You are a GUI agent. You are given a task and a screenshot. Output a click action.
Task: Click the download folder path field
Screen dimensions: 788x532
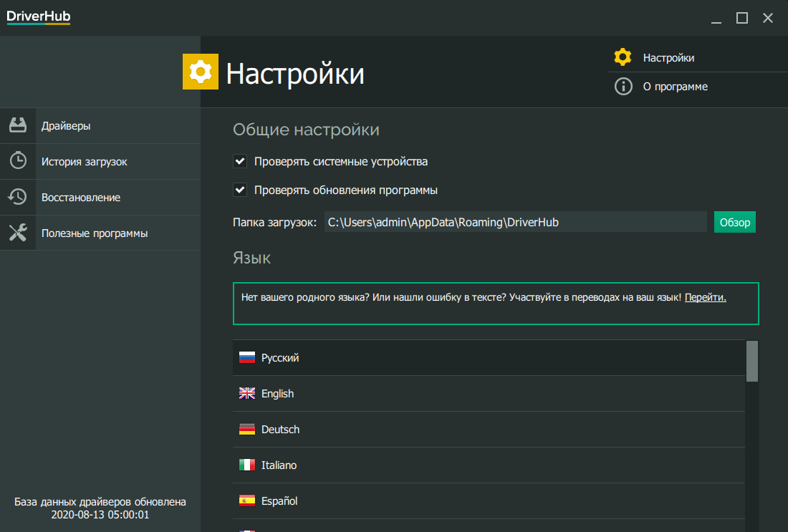point(515,222)
